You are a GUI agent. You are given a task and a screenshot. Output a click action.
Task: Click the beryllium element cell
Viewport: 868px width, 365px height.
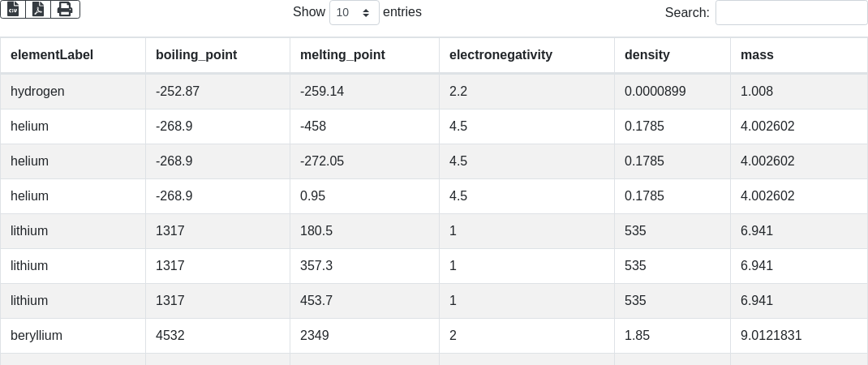coord(37,335)
